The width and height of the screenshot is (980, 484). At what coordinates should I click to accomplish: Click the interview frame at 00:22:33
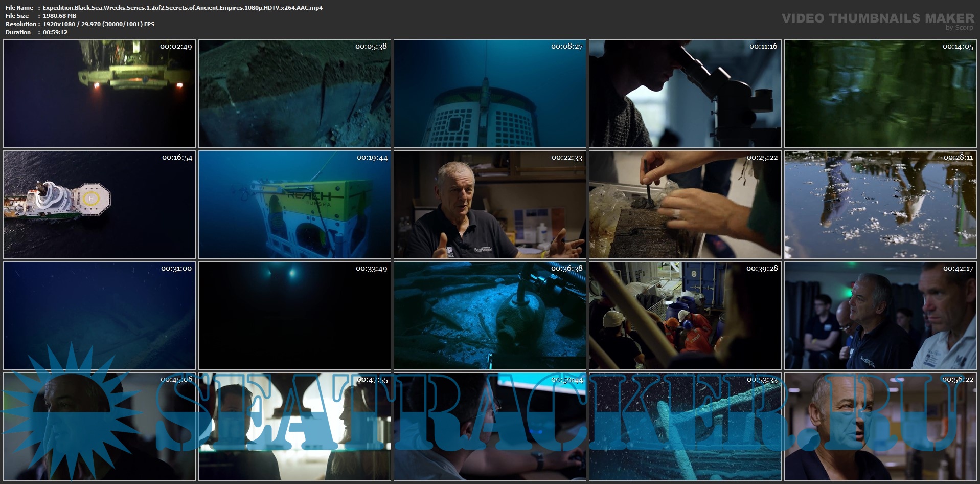(x=490, y=205)
